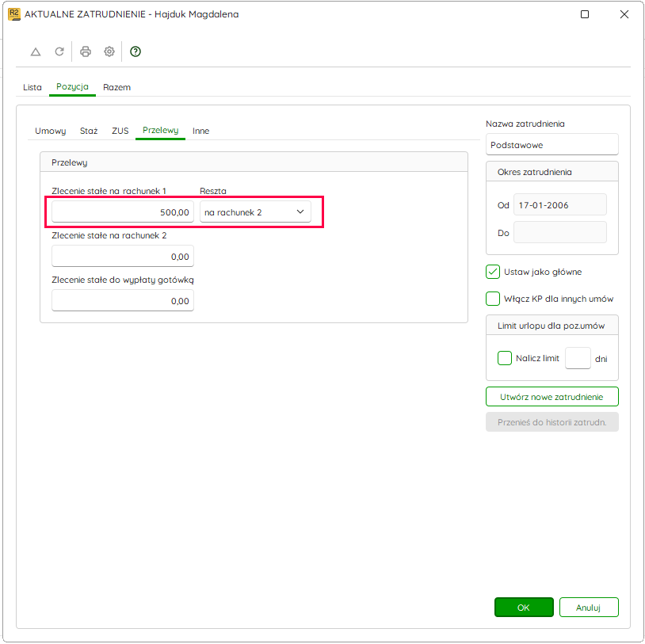Expand the Reszta dropdown chevron

[x=300, y=211]
